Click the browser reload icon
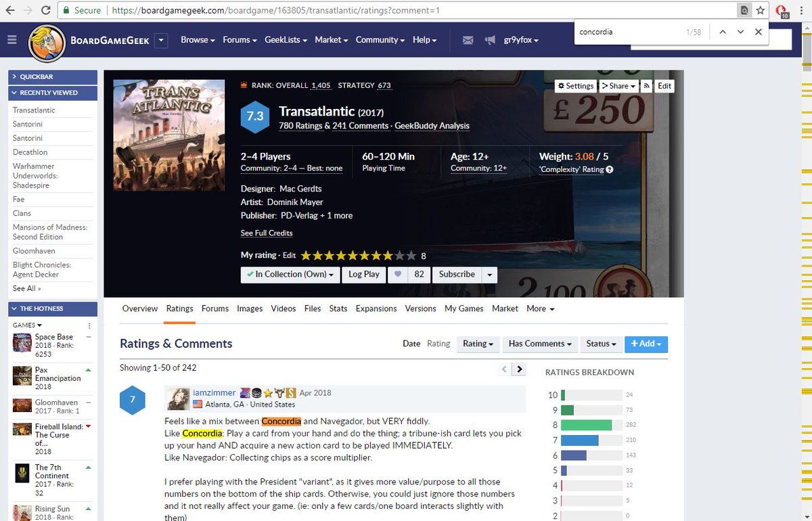Viewport: 812px width, 521px height. [45, 11]
